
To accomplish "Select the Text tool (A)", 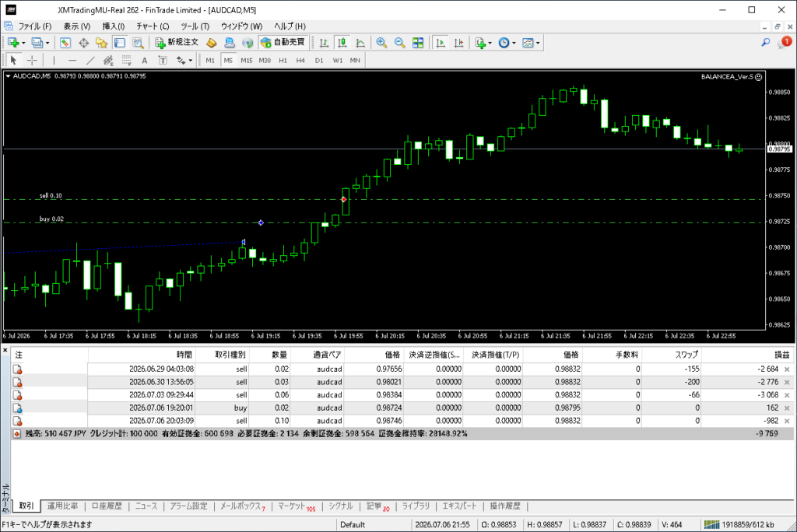I will click(x=144, y=61).
